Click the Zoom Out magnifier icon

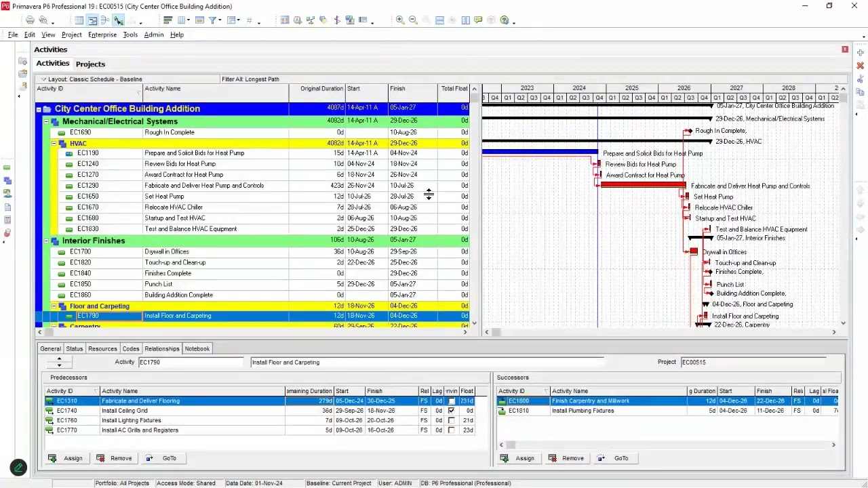(x=413, y=20)
